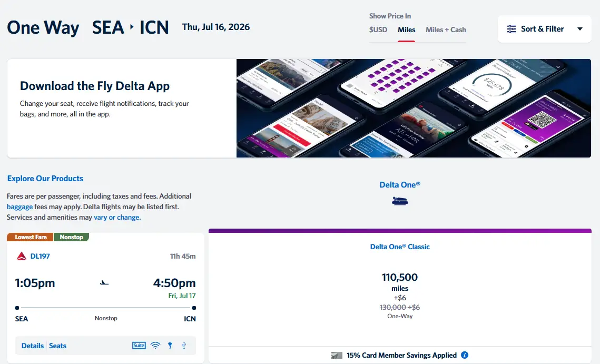Switch to Miles + Cash pricing

[x=446, y=30]
